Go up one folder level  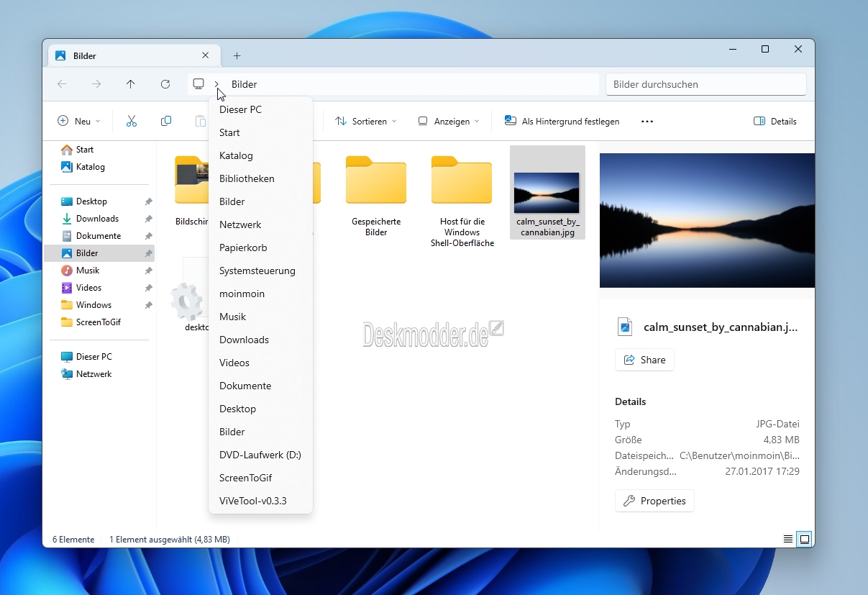point(130,84)
